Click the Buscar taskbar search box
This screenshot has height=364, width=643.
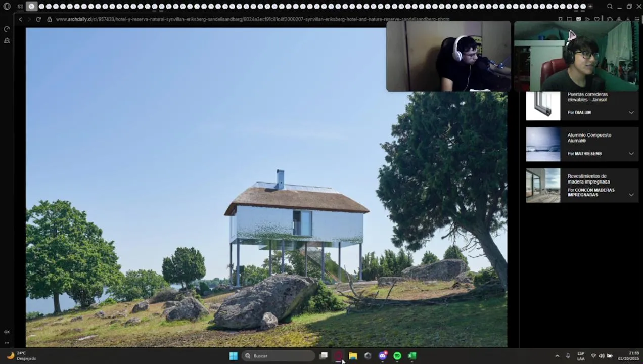(x=279, y=356)
